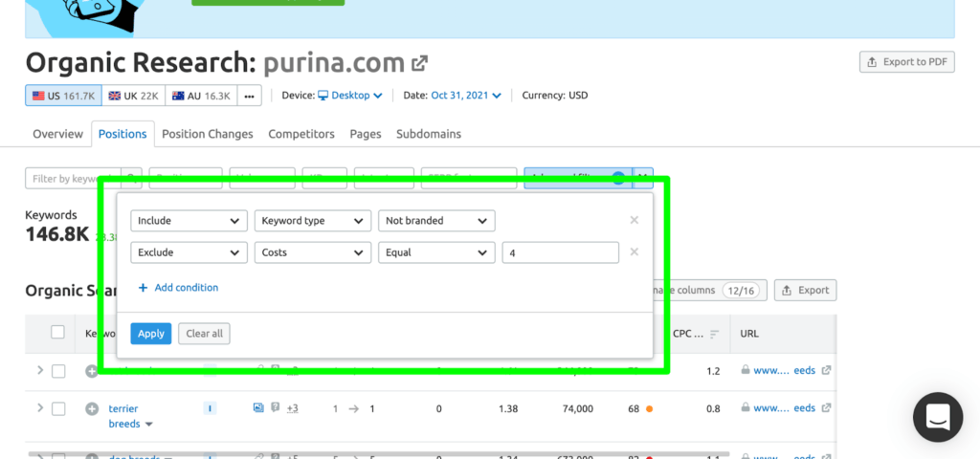Click into the Costs value field
The height and width of the screenshot is (459, 980).
tap(560, 252)
